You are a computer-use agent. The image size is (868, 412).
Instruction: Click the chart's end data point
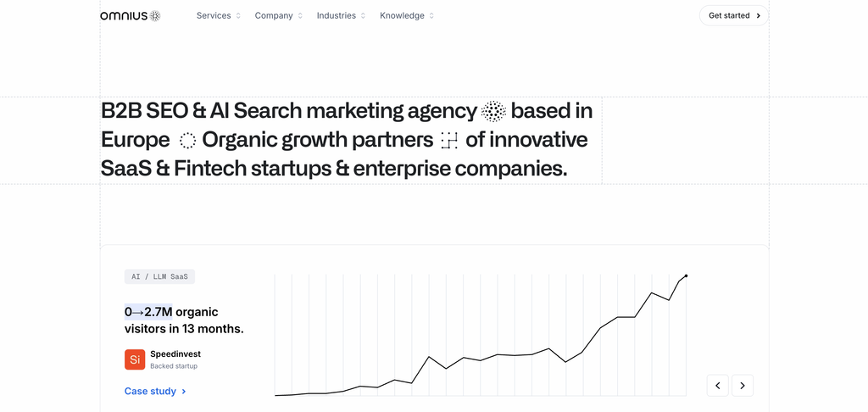(x=686, y=276)
